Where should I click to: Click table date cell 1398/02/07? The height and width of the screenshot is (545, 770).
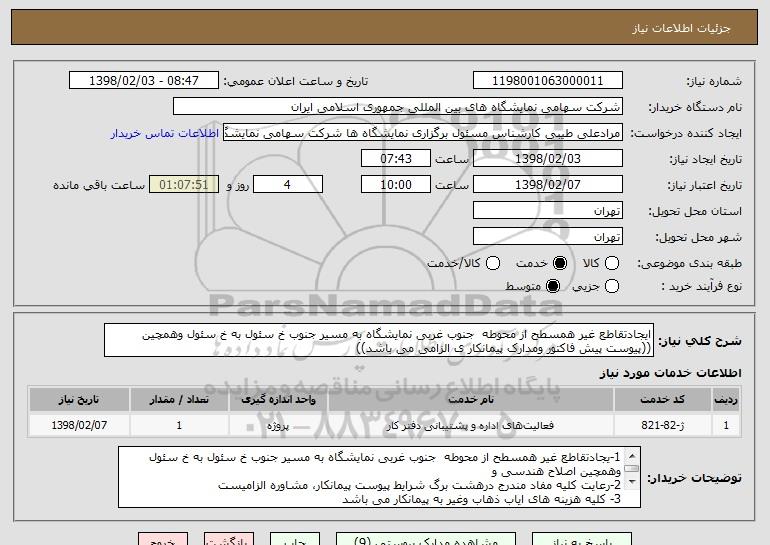pyautogui.click(x=79, y=425)
